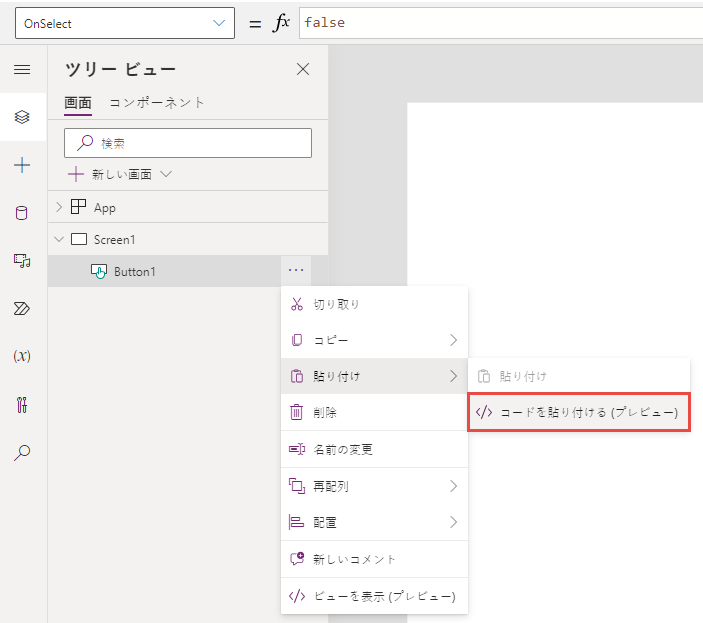Open the 新しい画面 dropdown chevron
Screen dimensions: 703x623
click(166, 174)
